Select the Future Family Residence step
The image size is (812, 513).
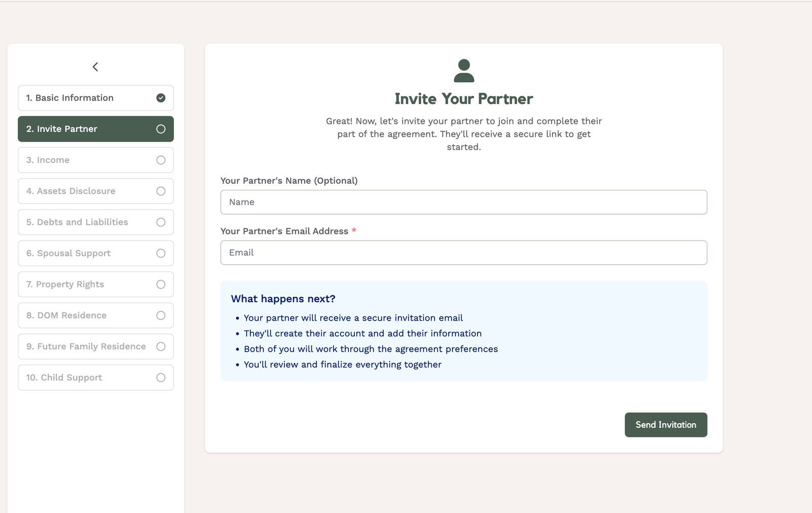[x=86, y=347]
